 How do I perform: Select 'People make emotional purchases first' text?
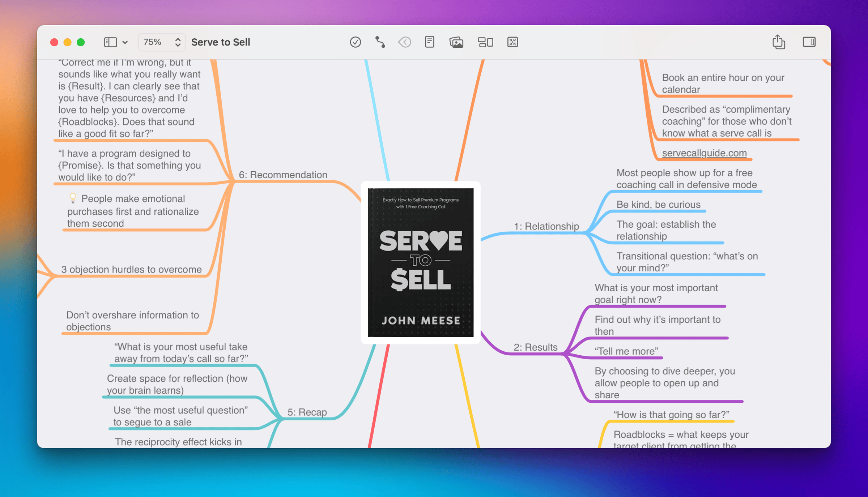(133, 211)
